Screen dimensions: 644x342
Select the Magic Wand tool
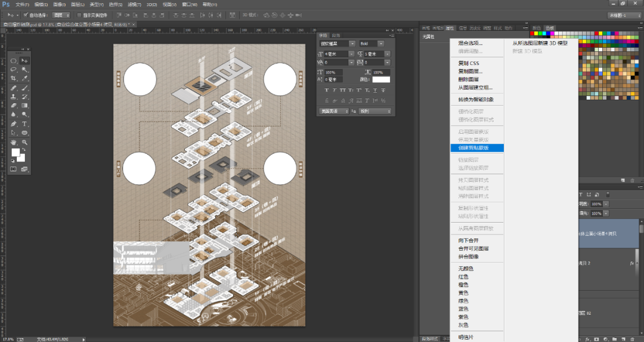[x=24, y=69]
